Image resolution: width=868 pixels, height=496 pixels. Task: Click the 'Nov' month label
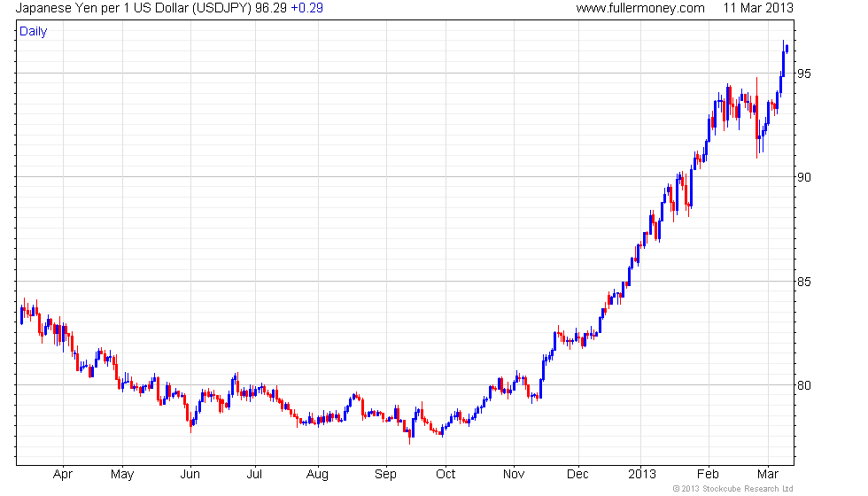[x=513, y=475]
